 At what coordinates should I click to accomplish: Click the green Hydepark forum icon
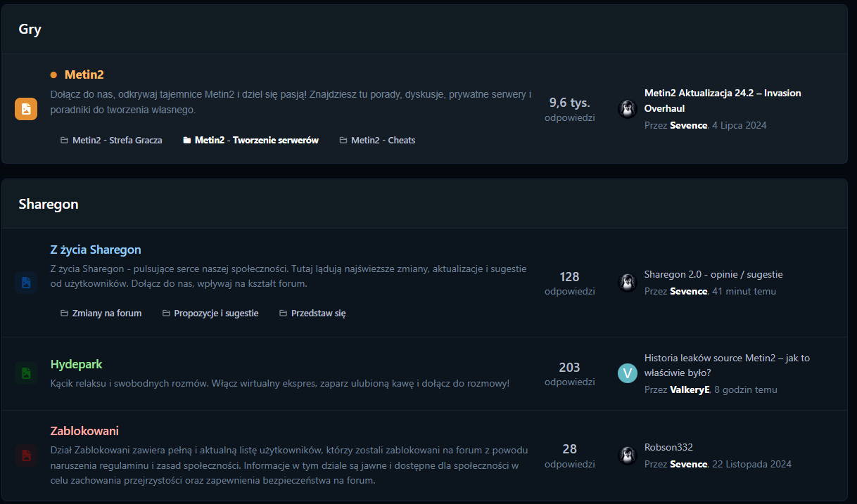pos(26,373)
